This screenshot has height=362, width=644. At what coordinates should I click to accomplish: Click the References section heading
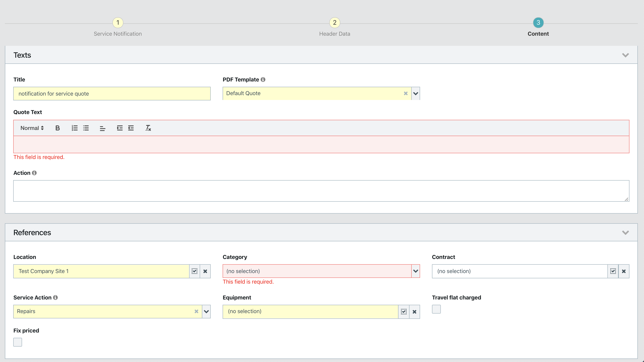tap(32, 233)
